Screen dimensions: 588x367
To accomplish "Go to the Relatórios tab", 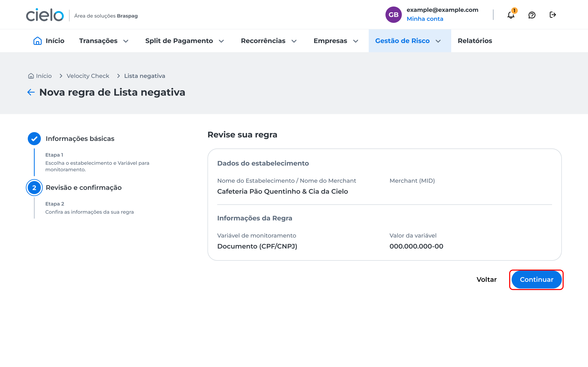I will (x=475, y=41).
